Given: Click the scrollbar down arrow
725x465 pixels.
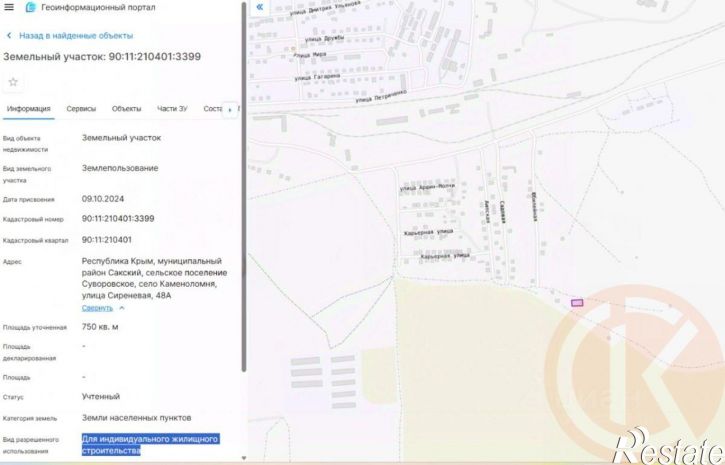Looking at the screenshot, I should (x=244, y=459).
